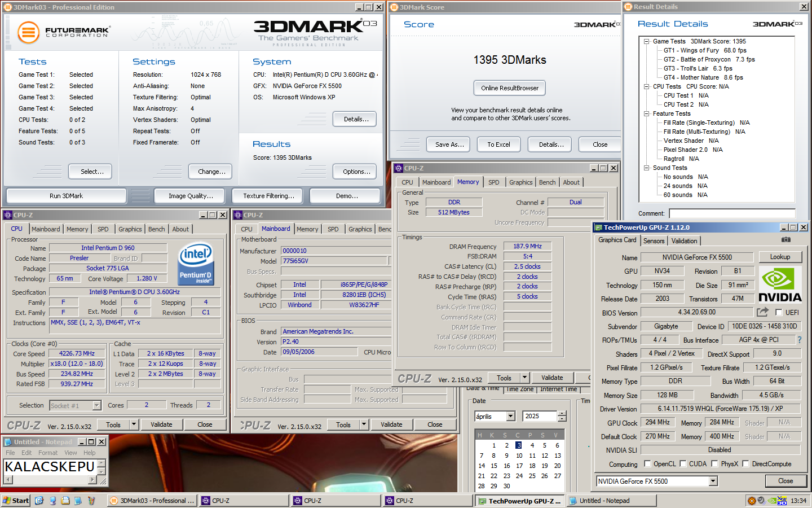Switch to the Sensors tab in GPU-Z
Screen dimensions: 812x508
click(x=654, y=241)
